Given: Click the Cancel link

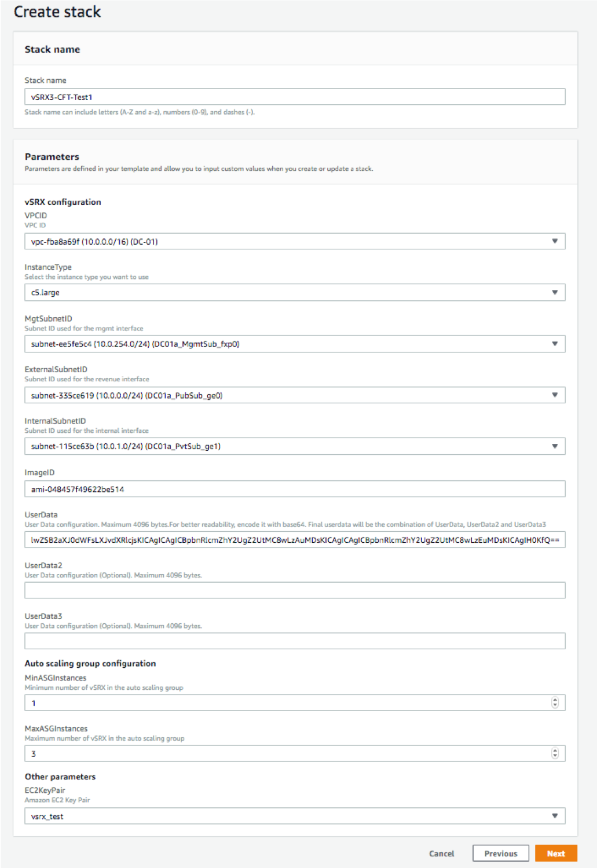Looking at the screenshot, I should click(x=441, y=854).
